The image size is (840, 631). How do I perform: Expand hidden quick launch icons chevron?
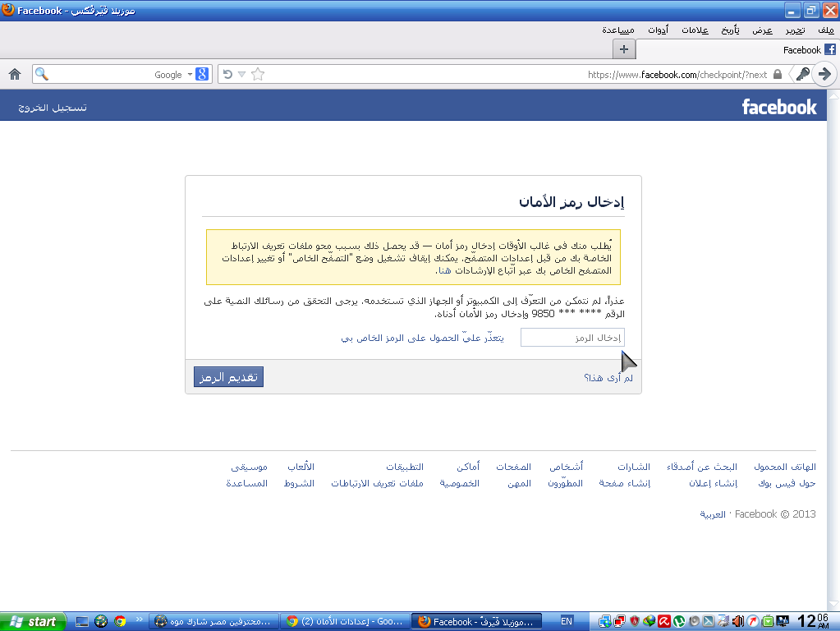click(x=139, y=621)
